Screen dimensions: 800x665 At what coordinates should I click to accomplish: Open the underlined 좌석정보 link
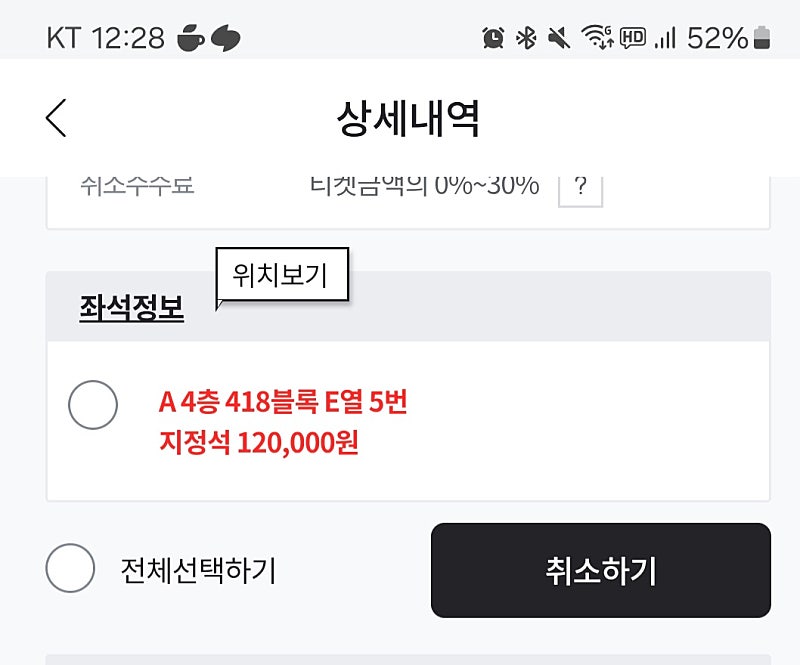coord(132,308)
